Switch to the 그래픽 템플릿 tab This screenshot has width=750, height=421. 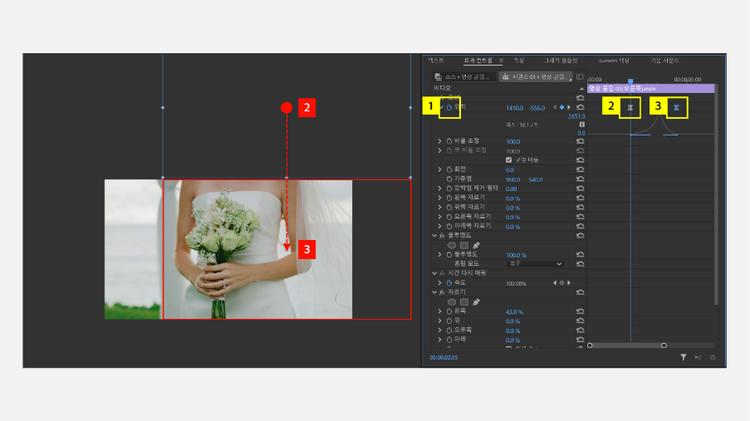pyautogui.click(x=561, y=61)
